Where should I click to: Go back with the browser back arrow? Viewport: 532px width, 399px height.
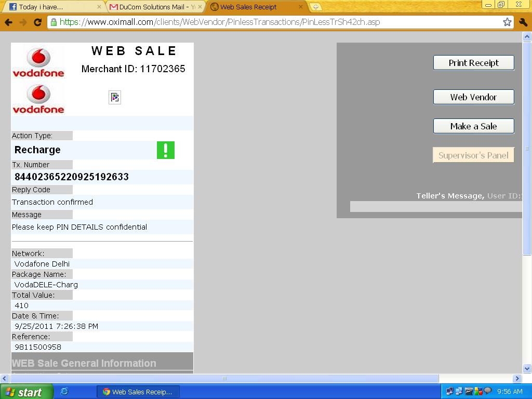point(8,22)
